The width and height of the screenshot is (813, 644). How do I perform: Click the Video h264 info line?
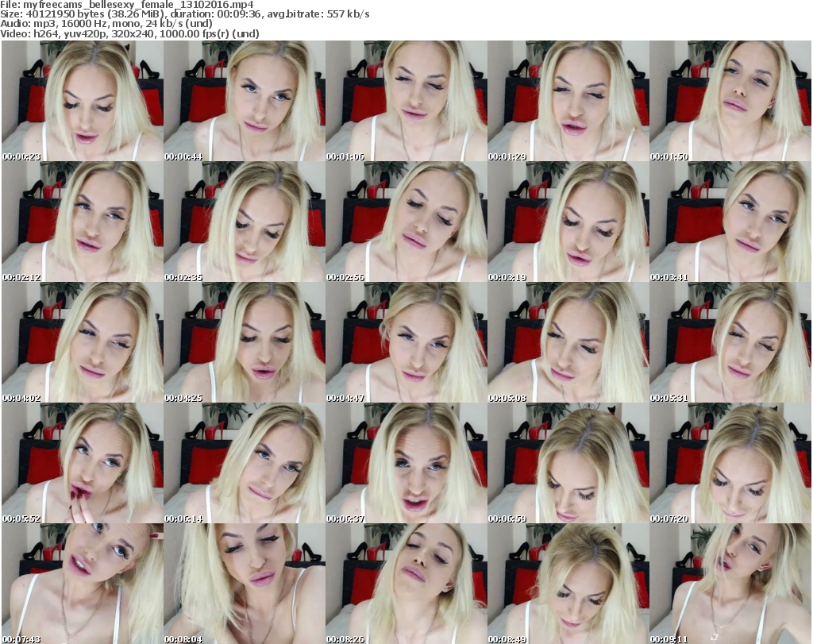pos(129,33)
